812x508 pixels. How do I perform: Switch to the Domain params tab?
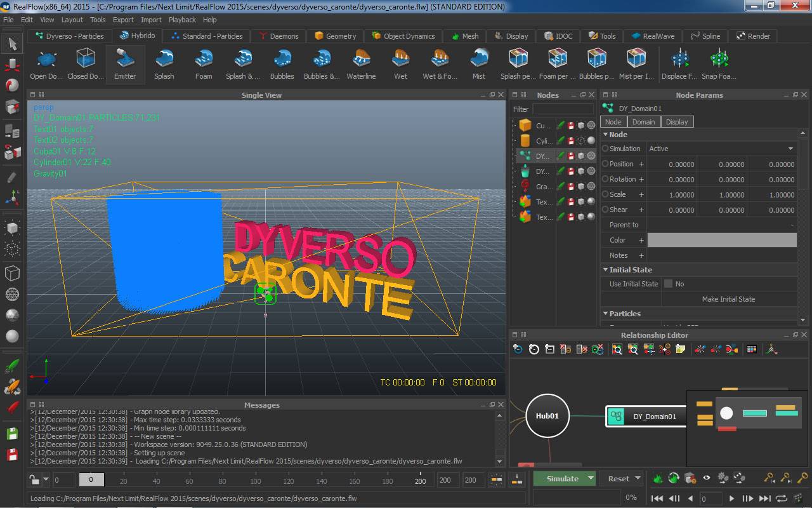[x=643, y=122]
